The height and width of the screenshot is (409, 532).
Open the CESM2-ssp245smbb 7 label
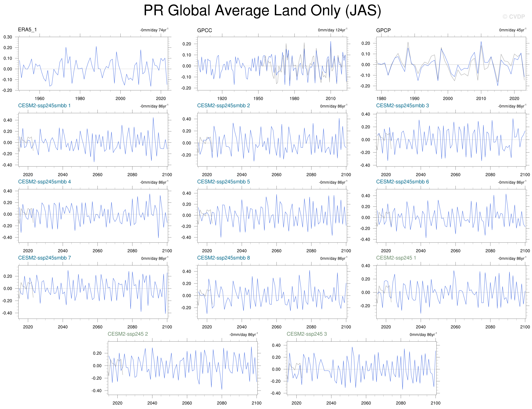point(44,258)
